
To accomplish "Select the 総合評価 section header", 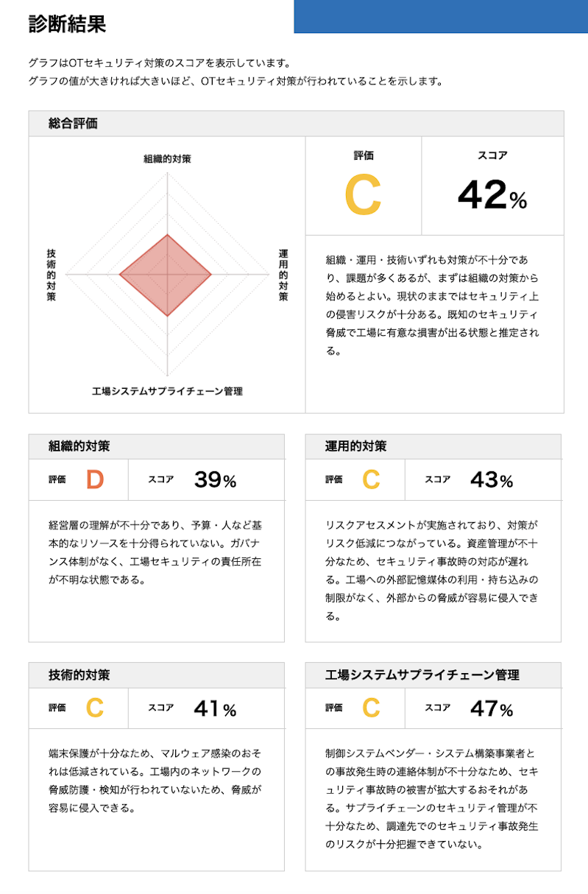I will 296,124.
